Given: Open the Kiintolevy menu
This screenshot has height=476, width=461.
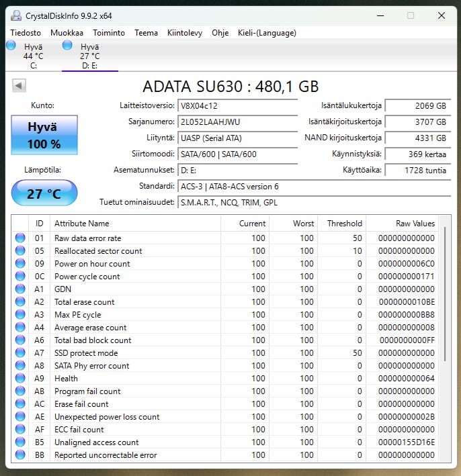Looking at the screenshot, I should [x=185, y=33].
